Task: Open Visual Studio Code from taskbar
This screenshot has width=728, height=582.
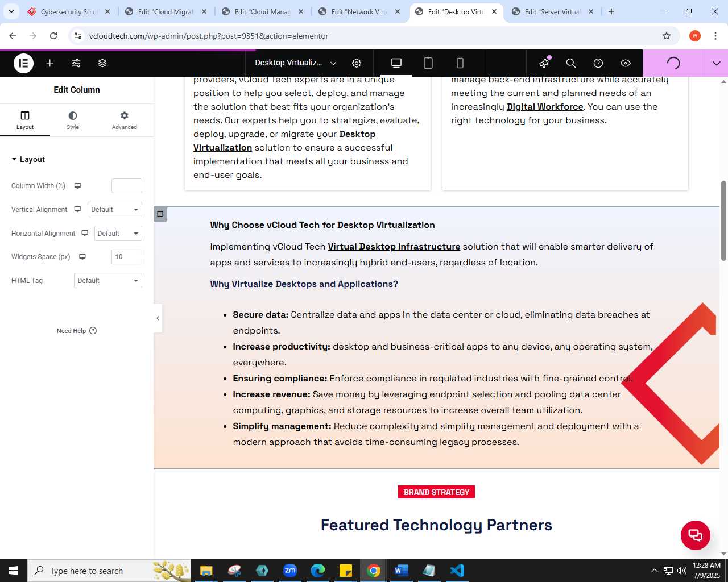Action: [457, 571]
